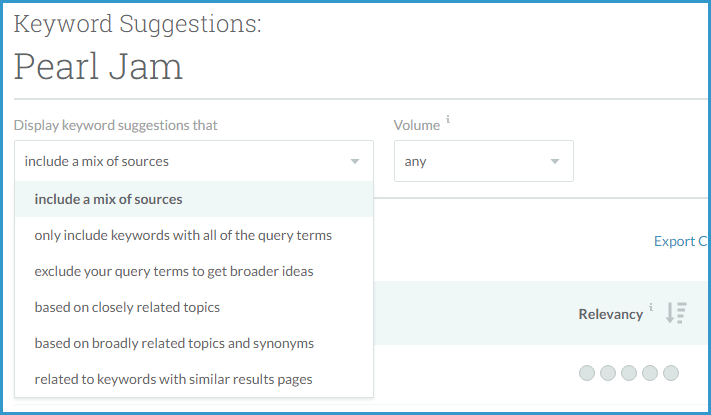
Task: Open the Volume 'any' dropdown
Action: (x=483, y=161)
